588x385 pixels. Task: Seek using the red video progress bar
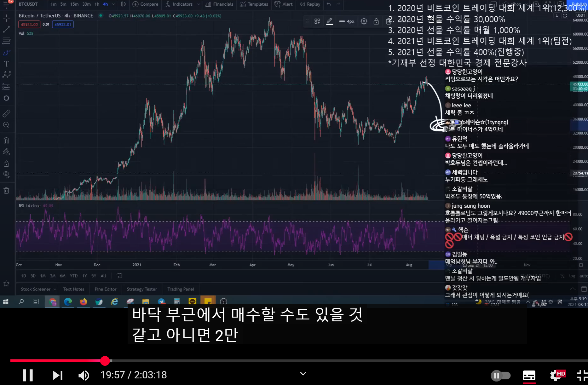click(x=299, y=360)
